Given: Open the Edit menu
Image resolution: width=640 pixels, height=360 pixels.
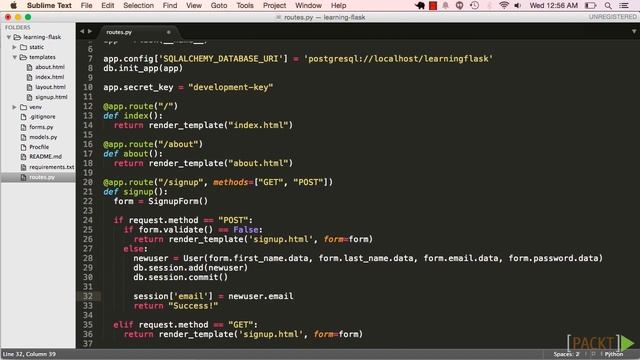Looking at the screenshot, I should [108, 5].
